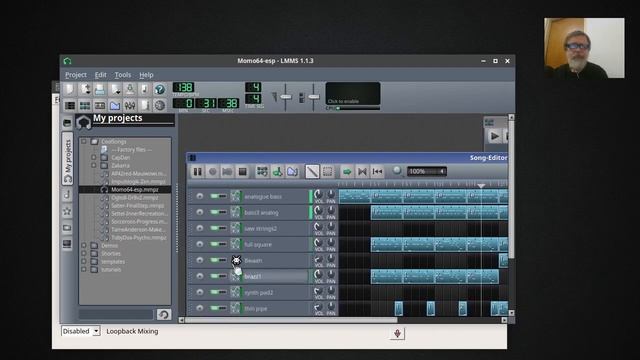Select draw mode in Song-Editor toolbar
The image size is (640, 360).
pyautogui.click(x=312, y=171)
